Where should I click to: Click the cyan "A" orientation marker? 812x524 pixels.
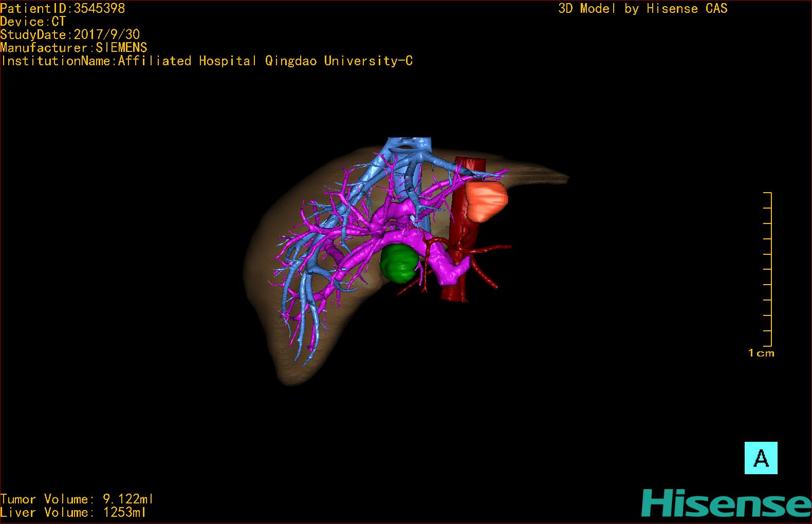coord(761,458)
